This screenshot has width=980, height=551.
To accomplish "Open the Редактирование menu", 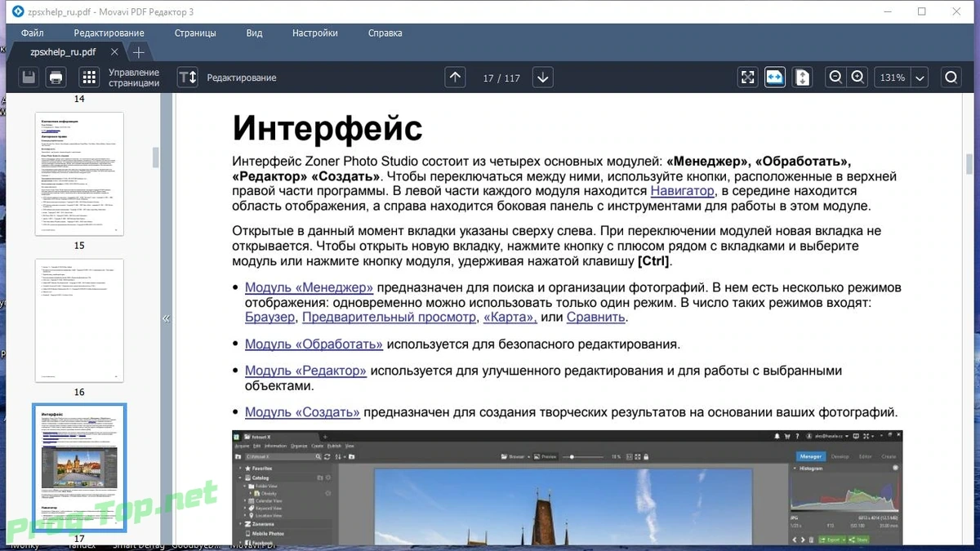I will tap(109, 33).
